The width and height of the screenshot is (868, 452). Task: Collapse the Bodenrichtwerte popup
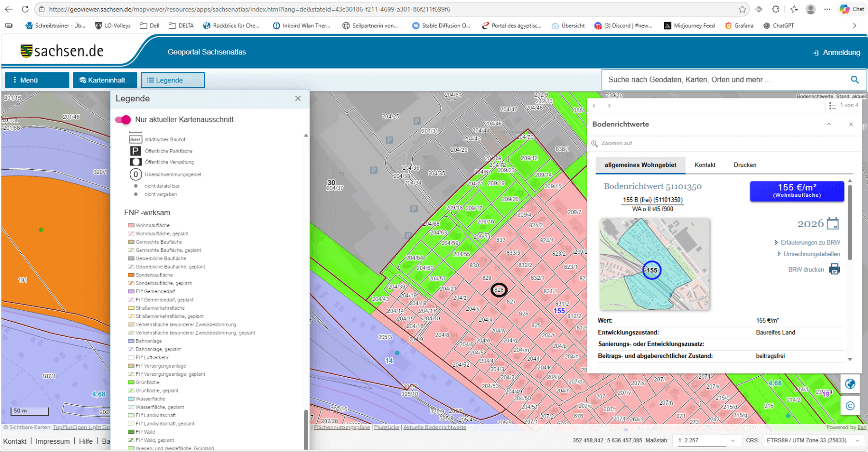coord(829,124)
